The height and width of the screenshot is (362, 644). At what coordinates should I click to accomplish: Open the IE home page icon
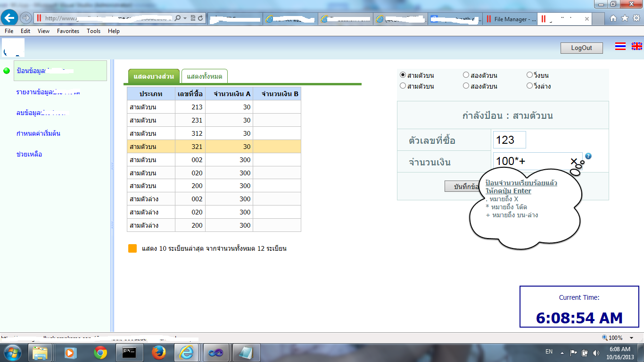[613, 18]
